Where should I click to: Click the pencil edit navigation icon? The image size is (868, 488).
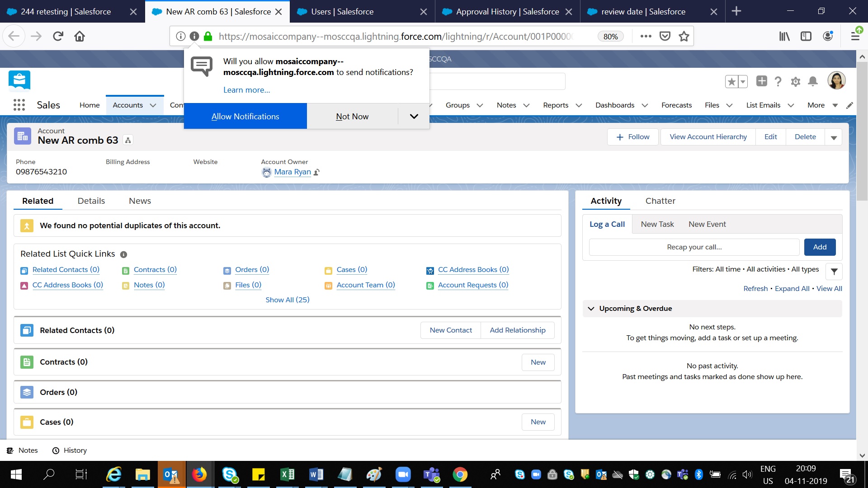pyautogui.click(x=850, y=105)
